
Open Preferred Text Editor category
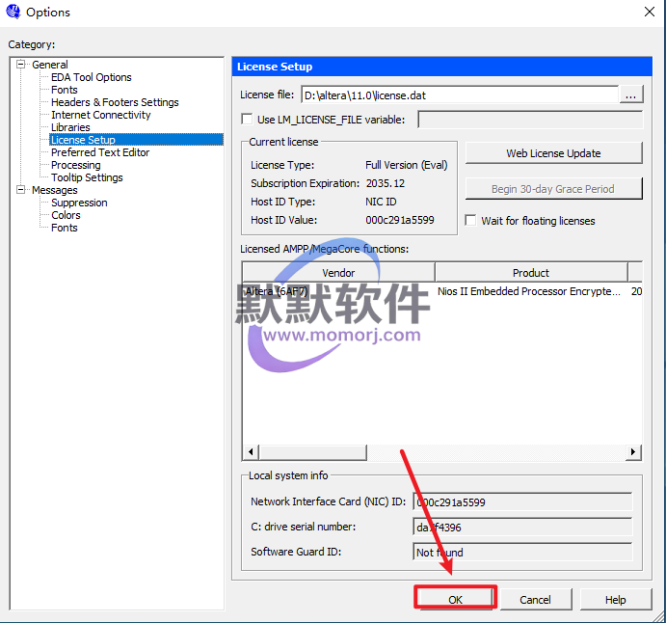coord(100,152)
